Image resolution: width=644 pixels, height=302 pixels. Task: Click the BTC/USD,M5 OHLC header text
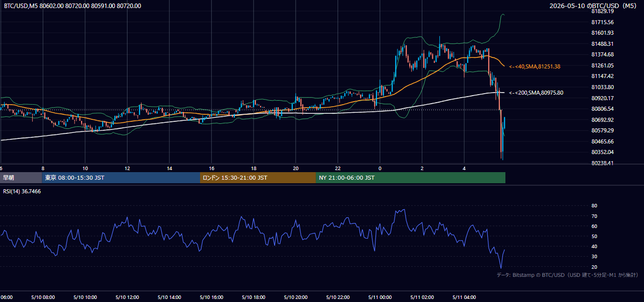point(73,6)
